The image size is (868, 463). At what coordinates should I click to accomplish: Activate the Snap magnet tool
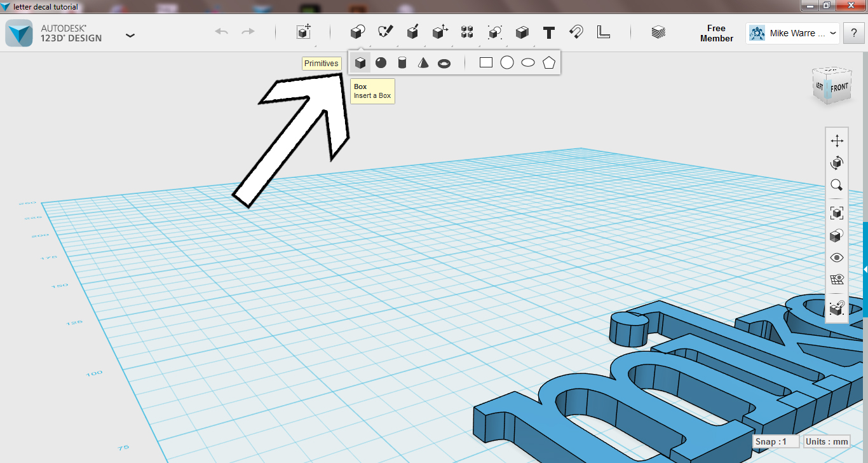576,32
